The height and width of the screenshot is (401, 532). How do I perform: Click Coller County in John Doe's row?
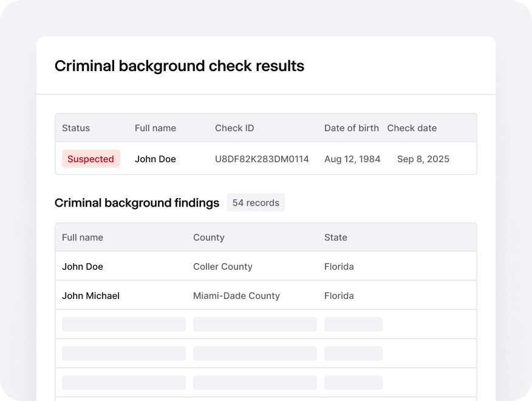coord(223,267)
